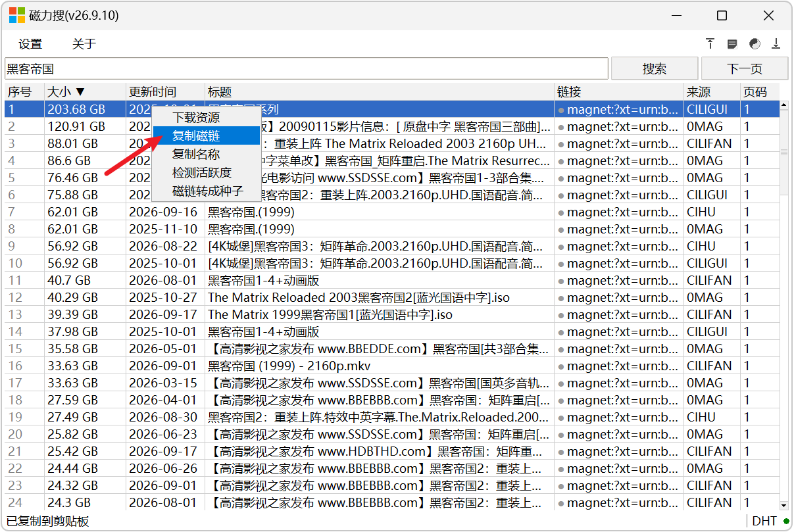Open the 关于 menu
The image size is (794, 532).
click(84, 44)
